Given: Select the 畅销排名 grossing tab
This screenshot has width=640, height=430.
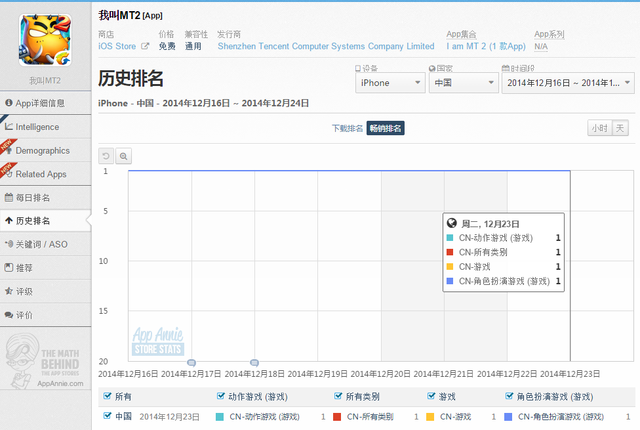Looking at the screenshot, I should click(x=385, y=128).
